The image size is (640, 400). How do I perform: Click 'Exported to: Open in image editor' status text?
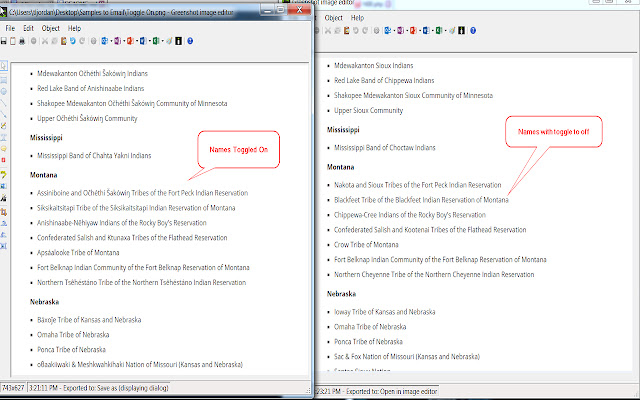pyautogui.click(x=377, y=391)
